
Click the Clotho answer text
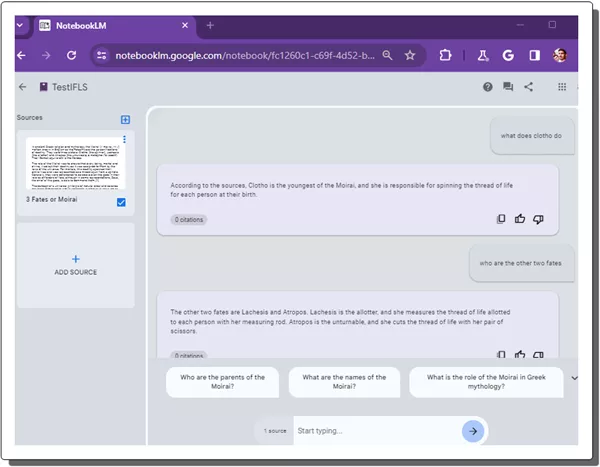tap(341, 190)
